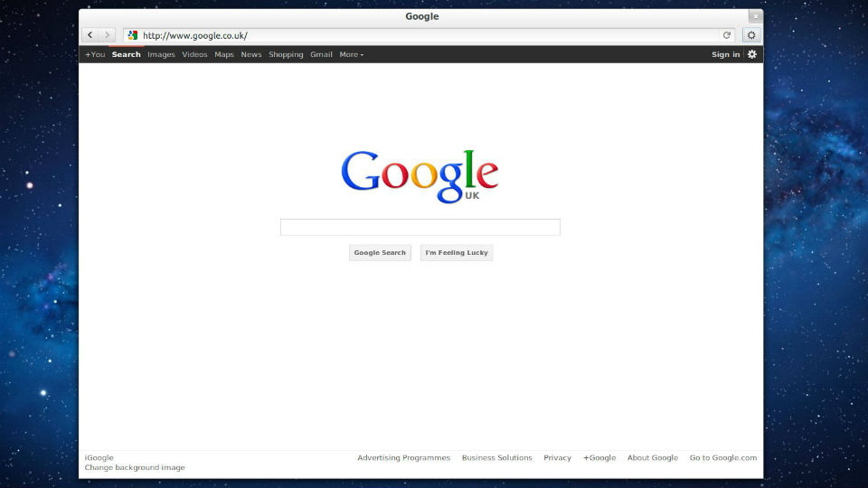Go forward using the browser forward arrow

click(108, 35)
